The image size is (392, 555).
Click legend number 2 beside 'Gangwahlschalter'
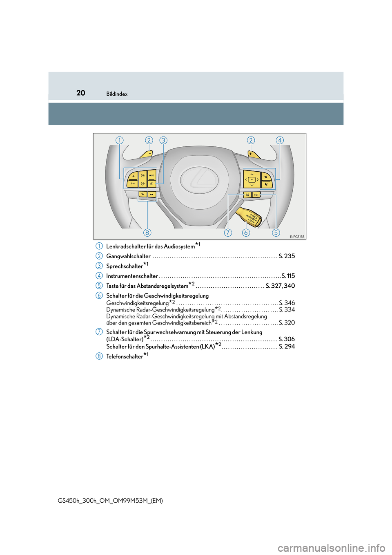(x=99, y=256)
